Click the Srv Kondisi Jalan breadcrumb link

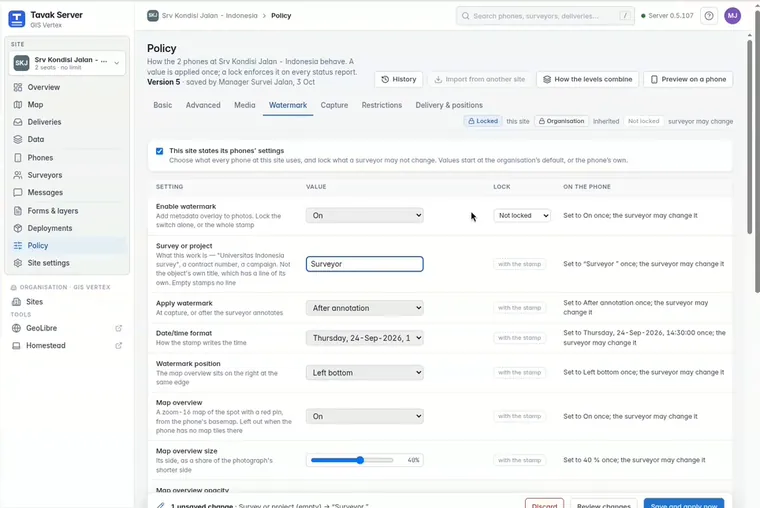tap(209, 16)
